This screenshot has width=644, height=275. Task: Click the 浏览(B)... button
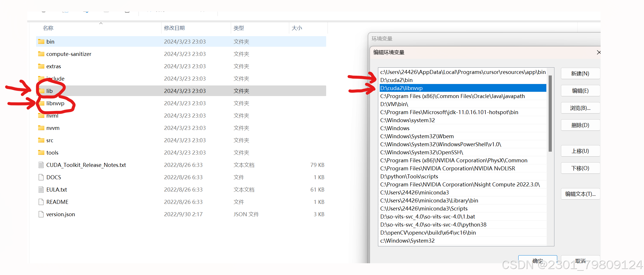point(580,108)
